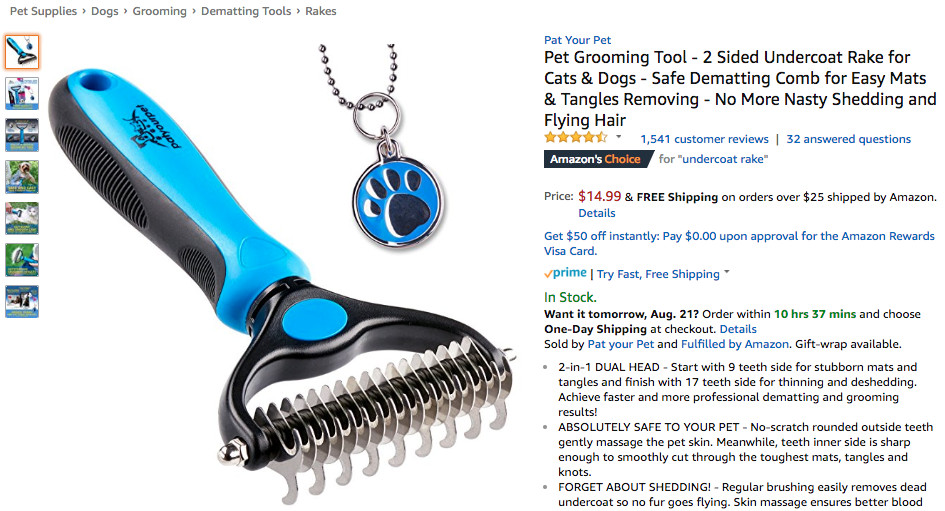Open the Fulfilled by Amazon link
The image size is (945, 511).
(735, 344)
